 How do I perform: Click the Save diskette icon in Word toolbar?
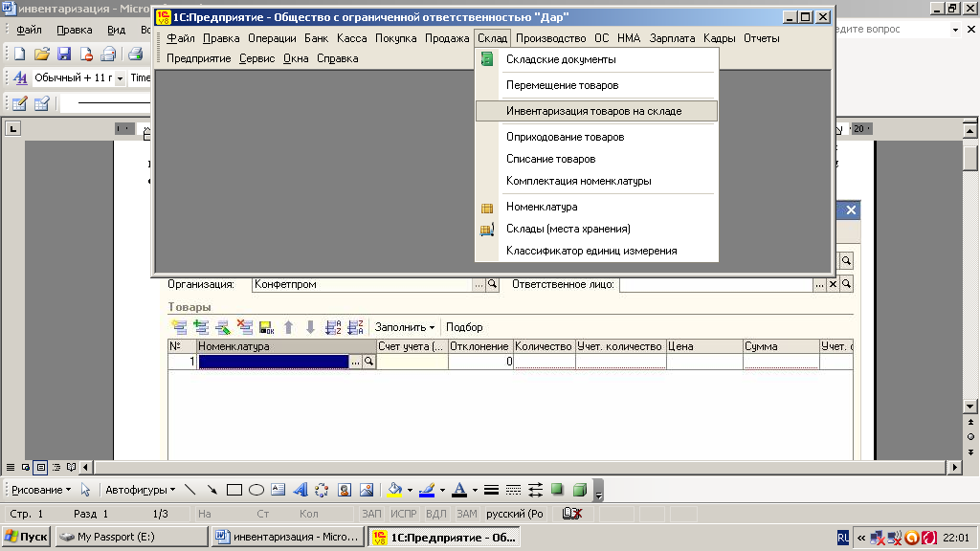tap(64, 55)
